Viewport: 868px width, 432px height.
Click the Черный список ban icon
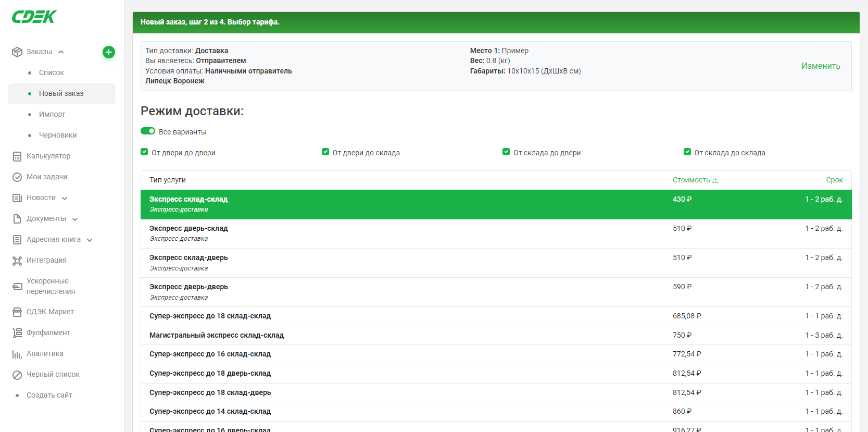click(17, 375)
